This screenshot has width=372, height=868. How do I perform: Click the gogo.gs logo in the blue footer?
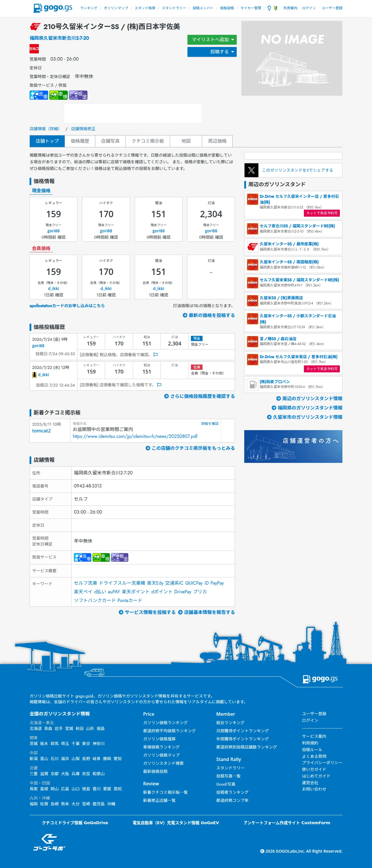pyautogui.click(x=320, y=678)
